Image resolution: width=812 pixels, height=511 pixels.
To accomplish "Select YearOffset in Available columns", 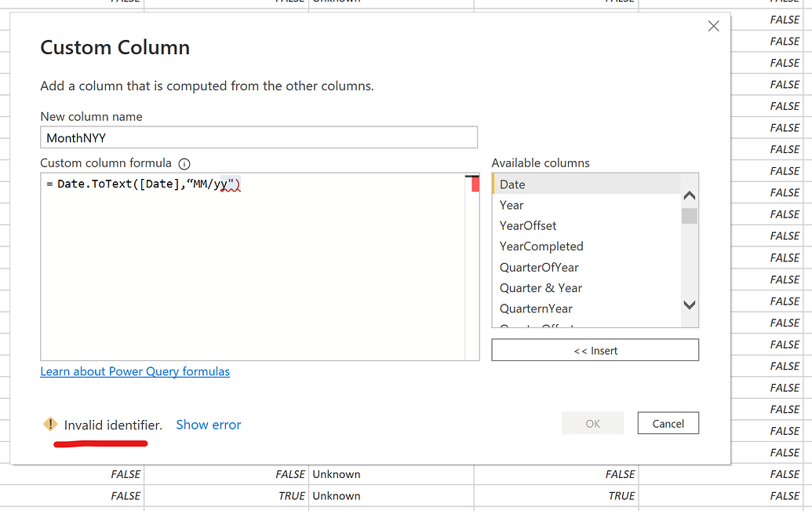I will [586, 226].
